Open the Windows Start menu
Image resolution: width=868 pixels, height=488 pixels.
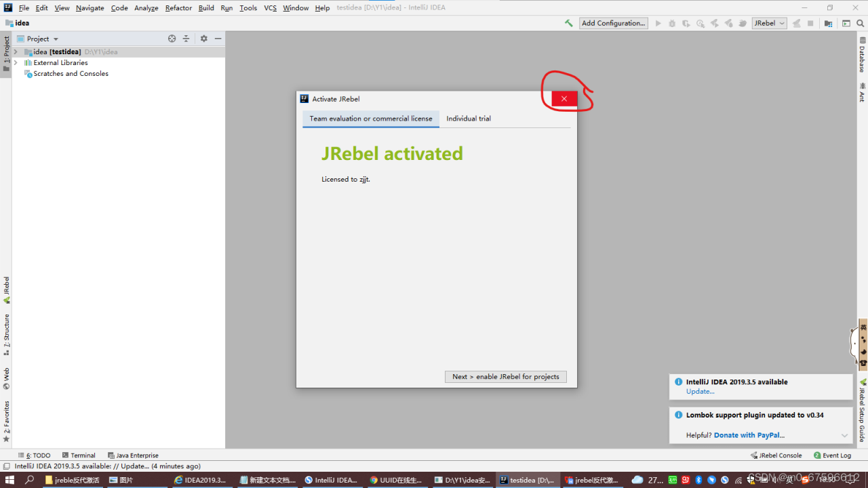click(x=9, y=480)
